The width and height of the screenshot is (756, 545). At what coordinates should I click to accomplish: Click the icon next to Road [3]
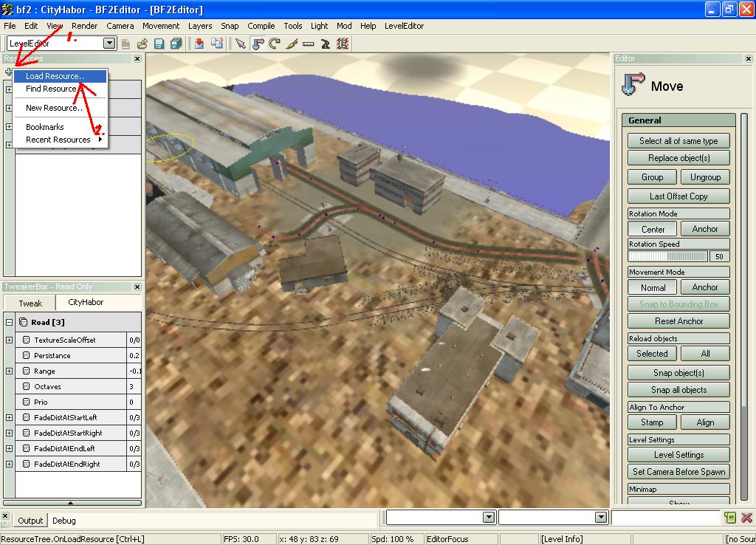pos(23,322)
